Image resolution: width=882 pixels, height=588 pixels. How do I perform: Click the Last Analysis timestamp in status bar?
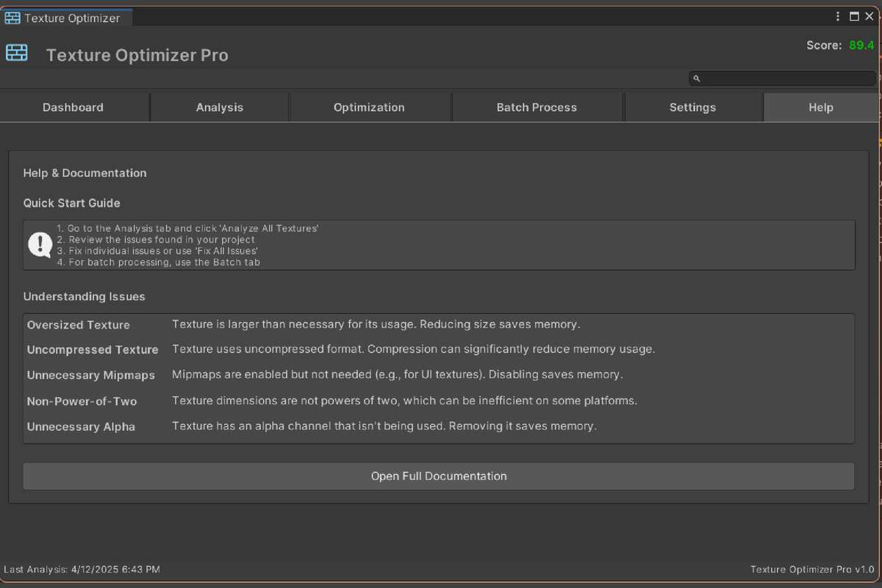pos(82,570)
